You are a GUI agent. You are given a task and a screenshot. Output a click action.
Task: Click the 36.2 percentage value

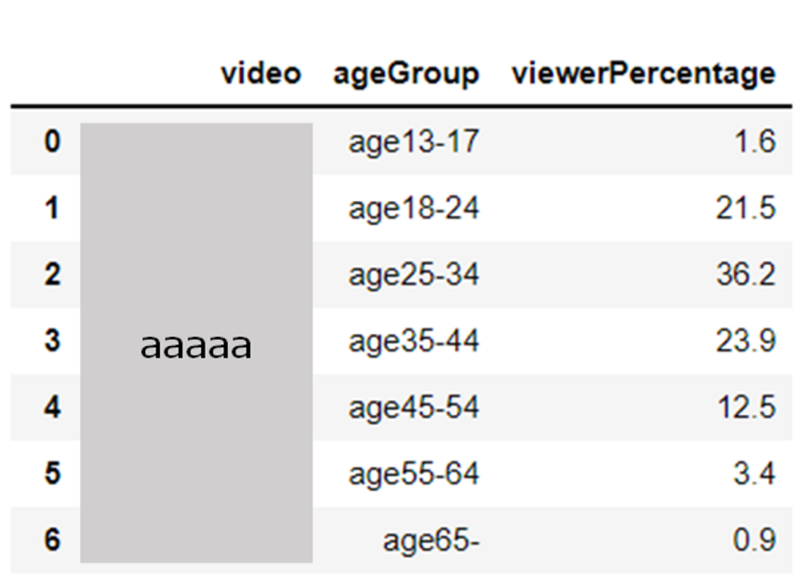tap(746, 274)
